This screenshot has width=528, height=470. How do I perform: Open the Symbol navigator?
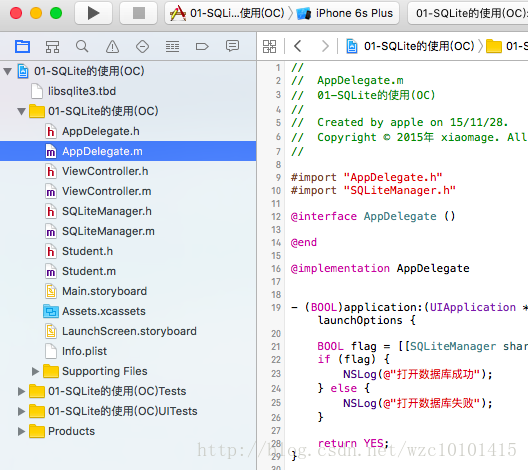(x=53, y=46)
